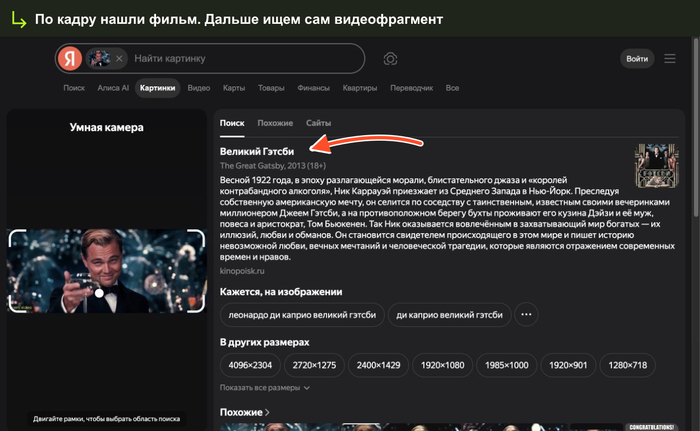Image resolution: width=700 pixels, height=431 pixels.
Task: Choose the 1985×1000 image size
Action: point(507,365)
